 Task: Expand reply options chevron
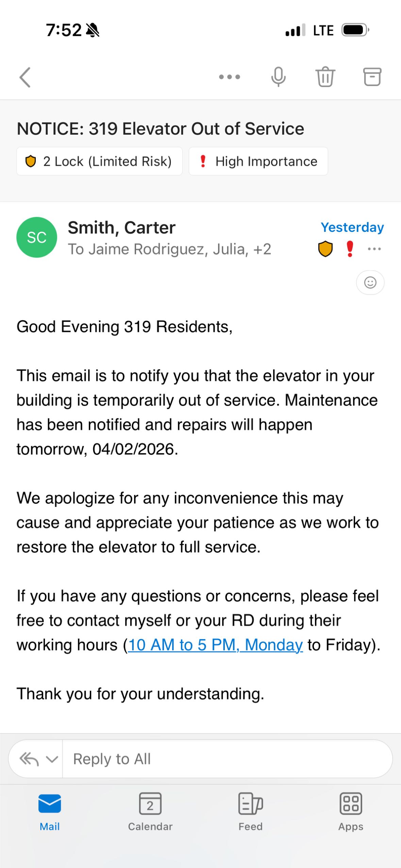tap(52, 759)
